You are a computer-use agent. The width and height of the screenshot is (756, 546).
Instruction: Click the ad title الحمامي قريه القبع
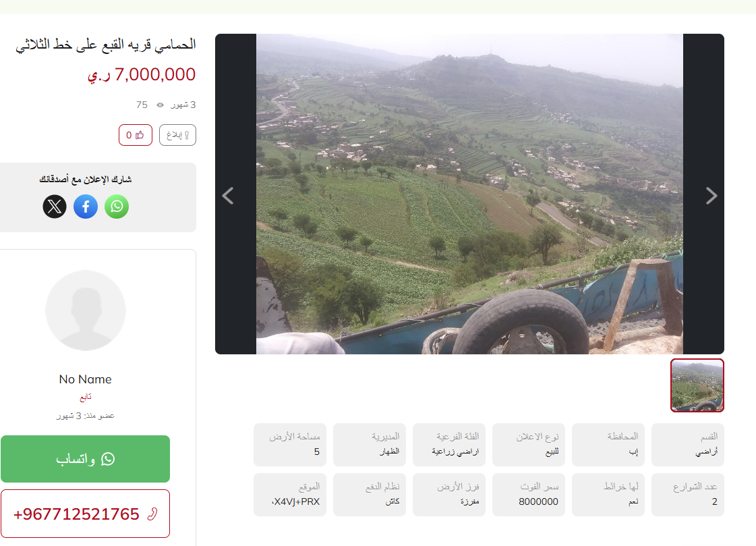coord(106,45)
